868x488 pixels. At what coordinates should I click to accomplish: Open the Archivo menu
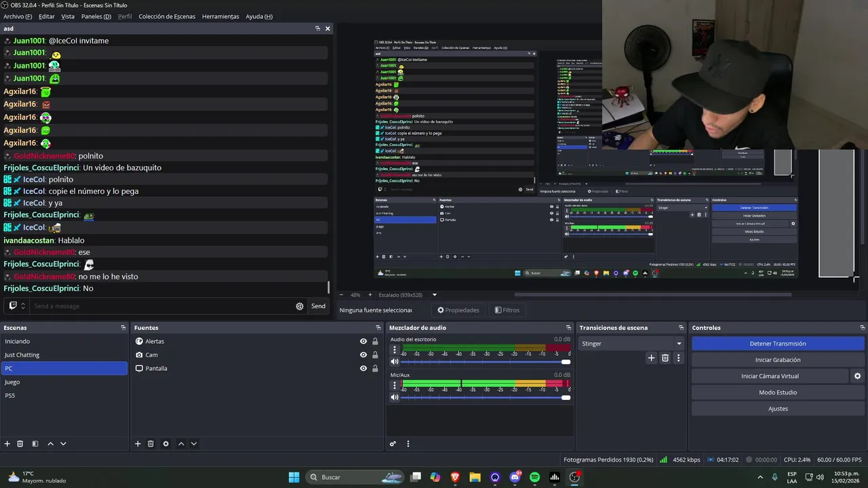click(x=18, y=16)
